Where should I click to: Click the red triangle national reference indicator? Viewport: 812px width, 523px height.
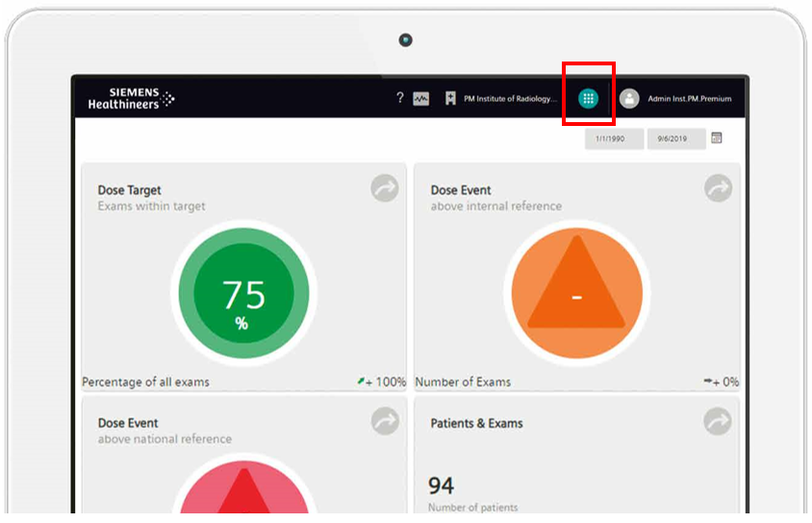[x=244, y=484]
